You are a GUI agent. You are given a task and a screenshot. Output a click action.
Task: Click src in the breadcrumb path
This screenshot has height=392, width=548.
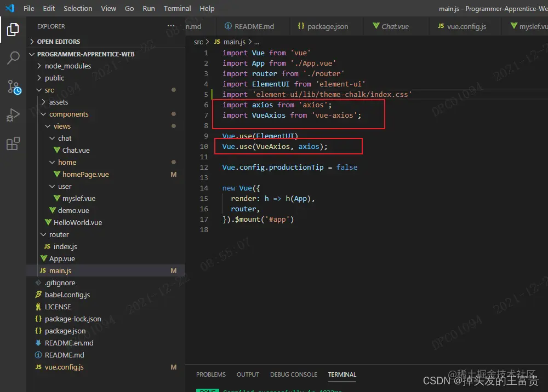click(198, 42)
